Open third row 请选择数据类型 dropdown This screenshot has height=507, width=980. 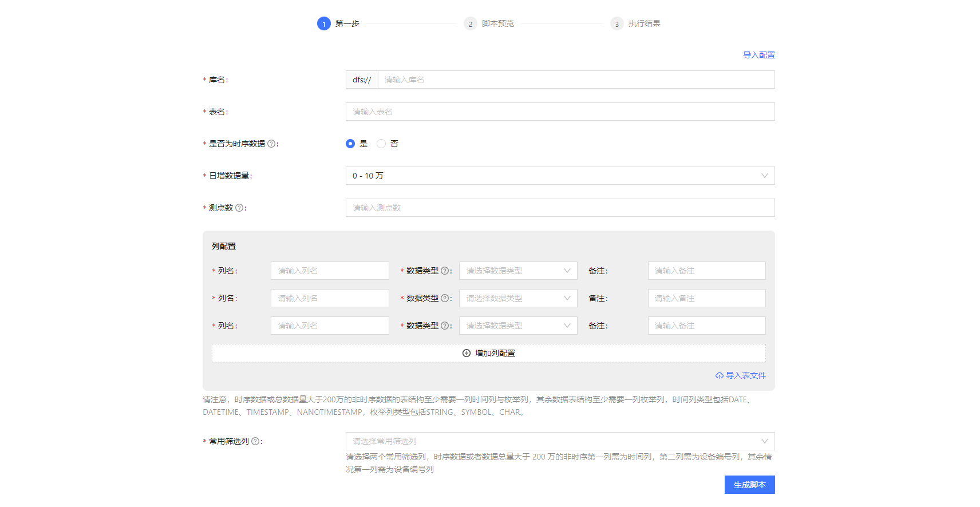[518, 326]
